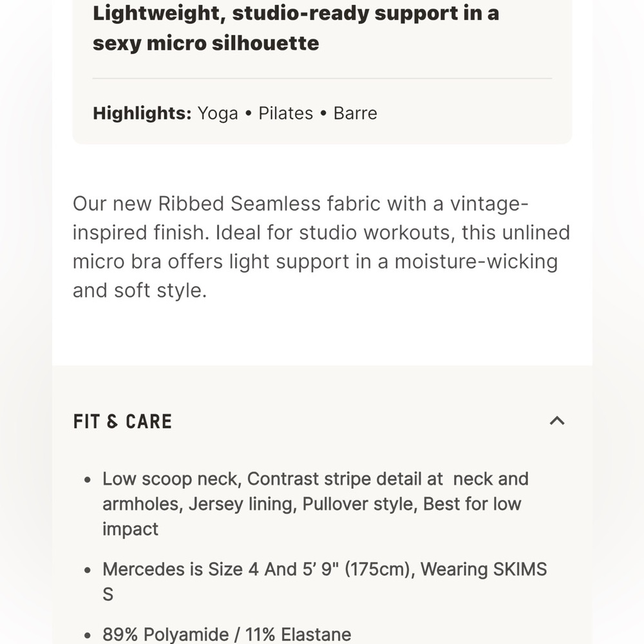Click the bullet dot before 89% Polyamide
This screenshot has width=644, height=644.
point(87,636)
